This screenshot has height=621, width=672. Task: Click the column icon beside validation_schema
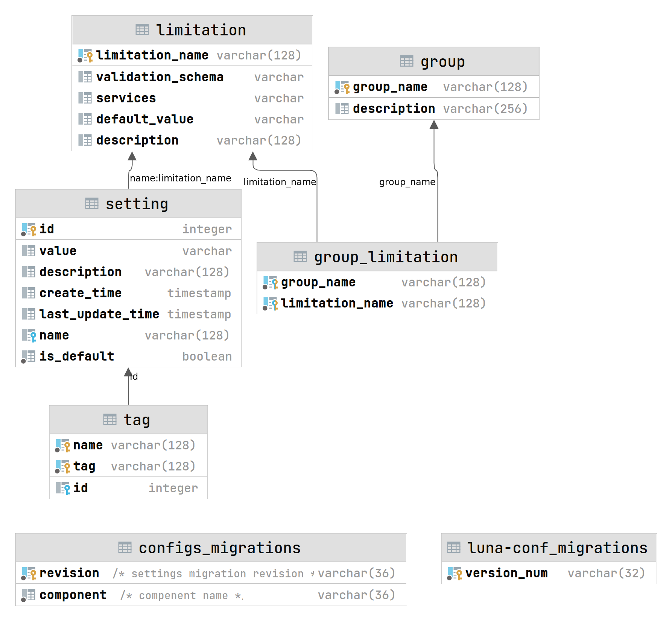85,77
